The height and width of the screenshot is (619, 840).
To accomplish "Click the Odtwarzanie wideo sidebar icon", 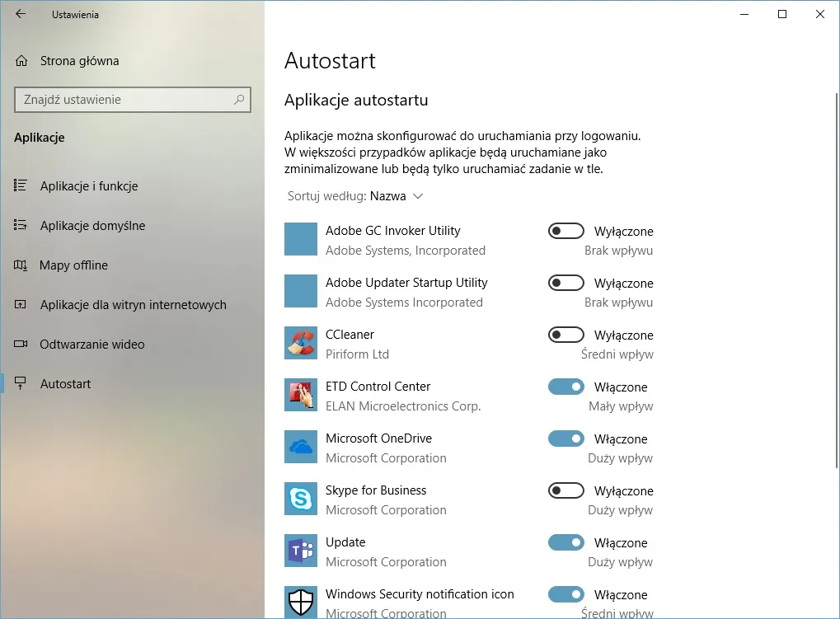I will coord(21,344).
